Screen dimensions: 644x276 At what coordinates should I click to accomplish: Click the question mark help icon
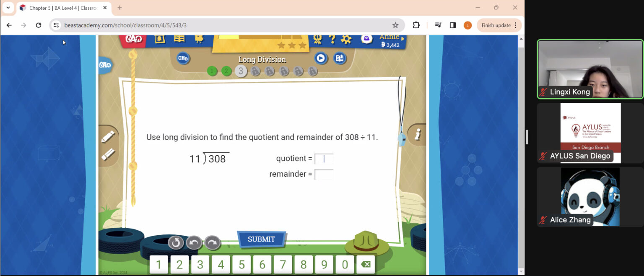[x=332, y=39]
